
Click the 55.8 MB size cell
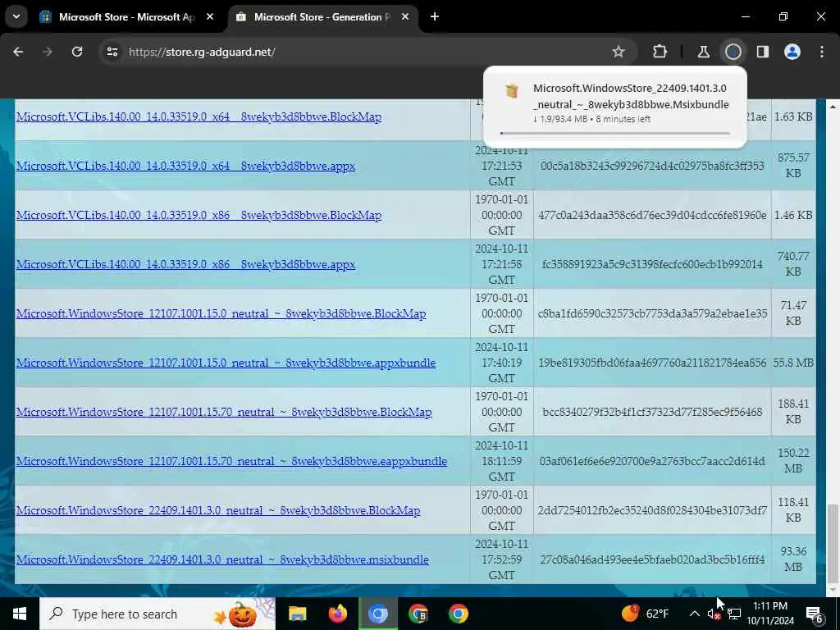793,363
